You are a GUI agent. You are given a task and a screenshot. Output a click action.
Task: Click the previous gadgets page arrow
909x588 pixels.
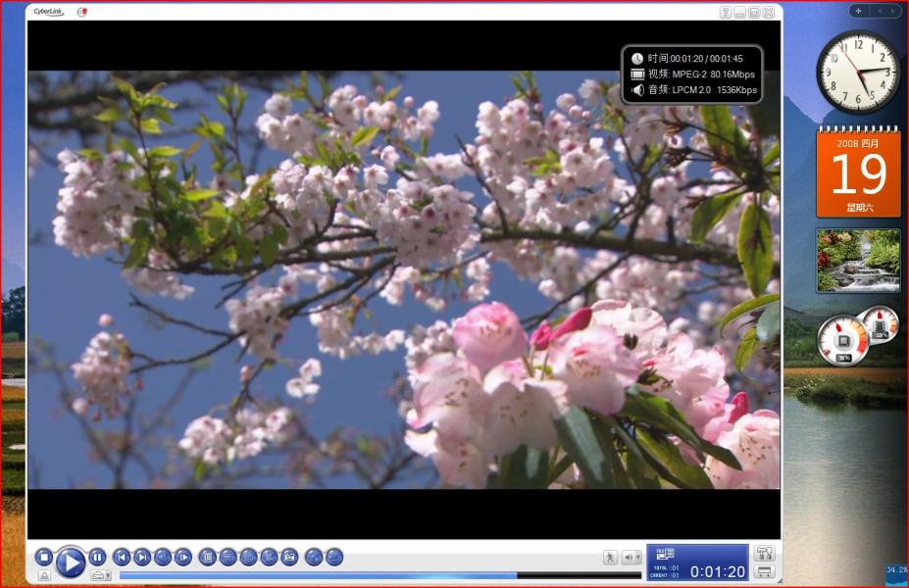coord(879,11)
